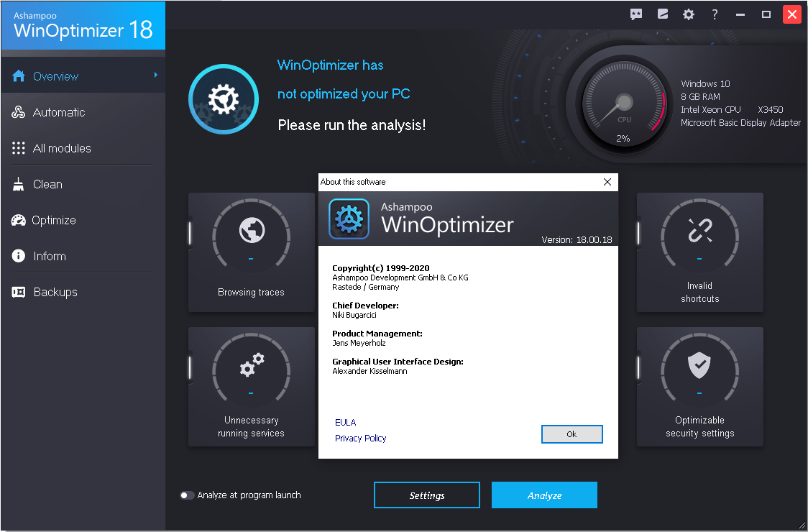Close the About this software dialog
Viewport: 808px width, 532px height.
[x=607, y=182]
